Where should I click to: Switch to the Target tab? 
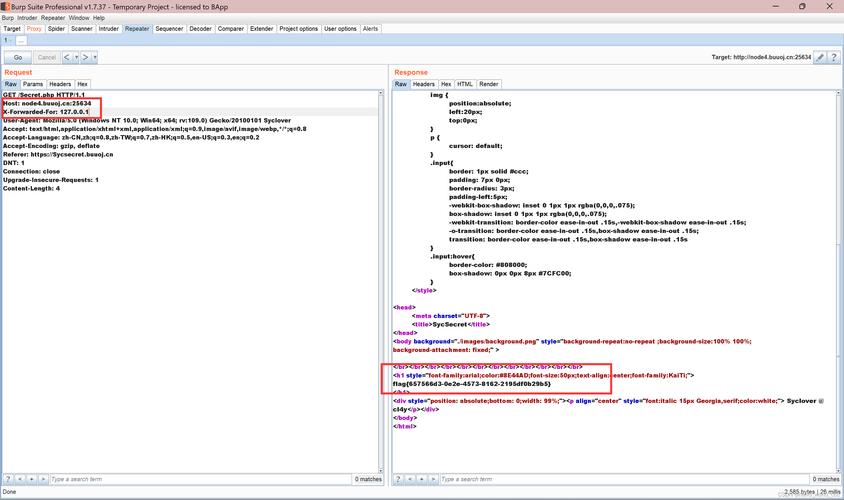[12, 29]
